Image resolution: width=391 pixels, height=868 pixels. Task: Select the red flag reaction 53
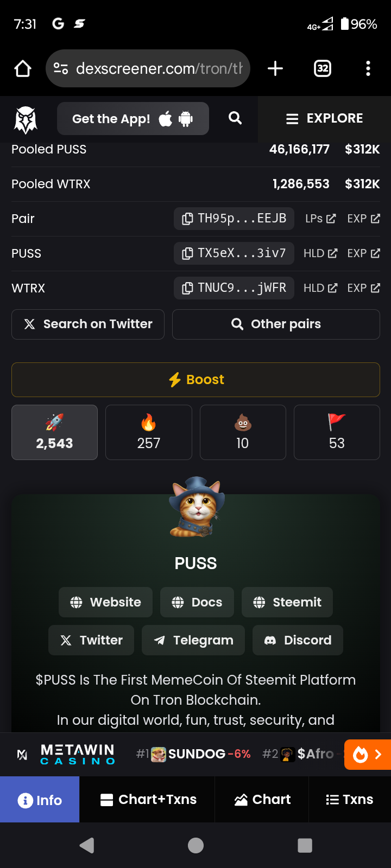click(x=337, y=432)
